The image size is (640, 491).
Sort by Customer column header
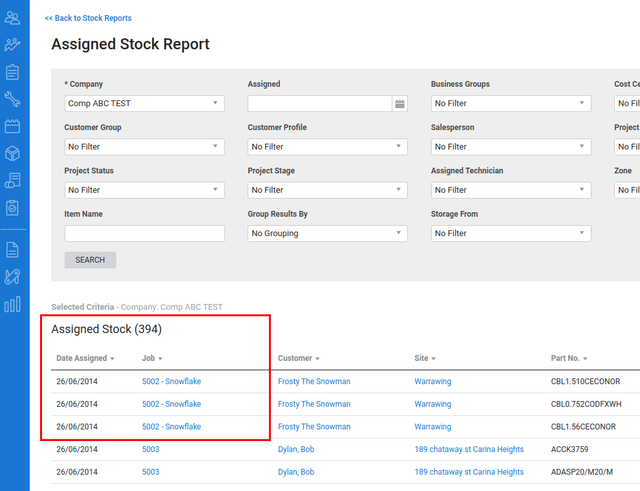coord(298,358)
